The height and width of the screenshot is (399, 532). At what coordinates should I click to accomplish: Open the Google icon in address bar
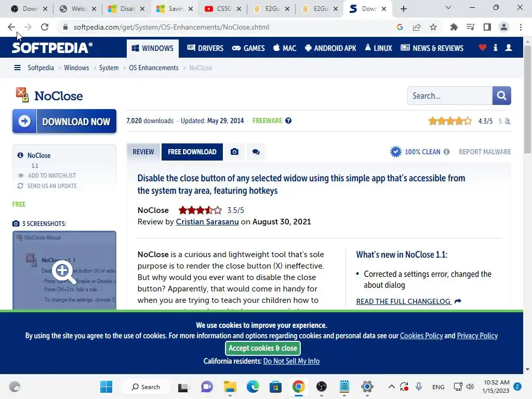point(400,27)
